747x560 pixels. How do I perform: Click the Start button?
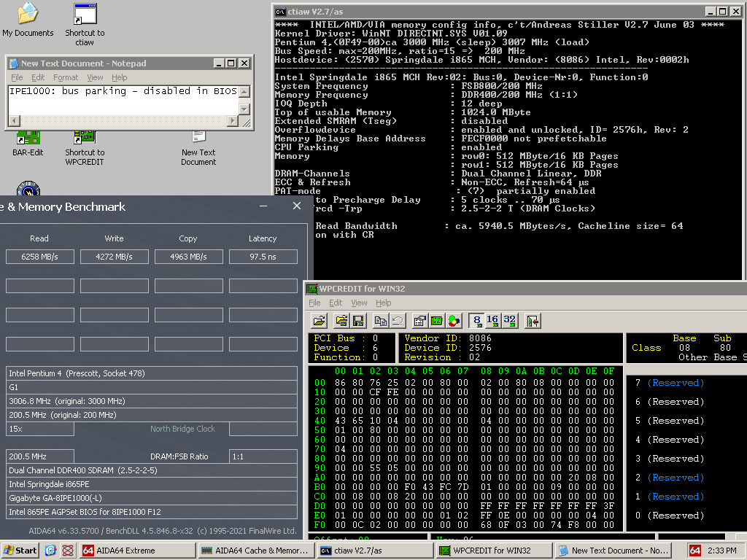click(x=20, y=551)
